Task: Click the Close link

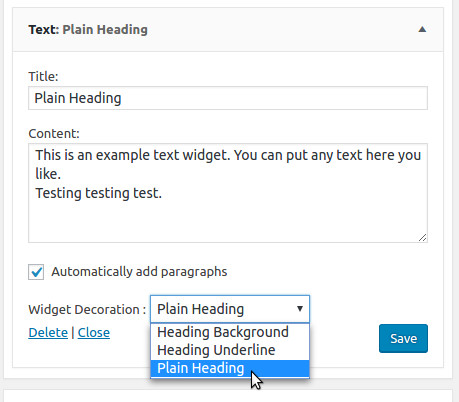Action: (94, 333)
